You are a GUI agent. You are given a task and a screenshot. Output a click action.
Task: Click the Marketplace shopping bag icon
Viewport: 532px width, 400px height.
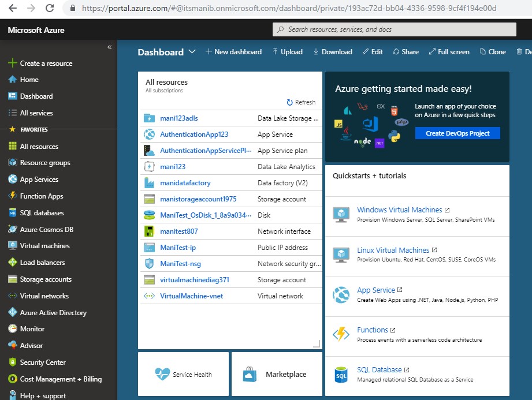click(250, 374)
